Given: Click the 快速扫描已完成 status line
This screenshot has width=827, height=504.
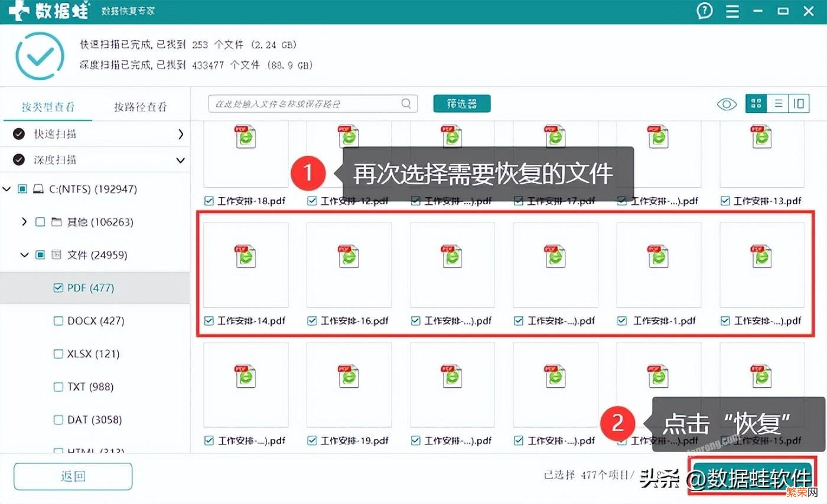Looking at the screenshot, I should pos(188,45).
